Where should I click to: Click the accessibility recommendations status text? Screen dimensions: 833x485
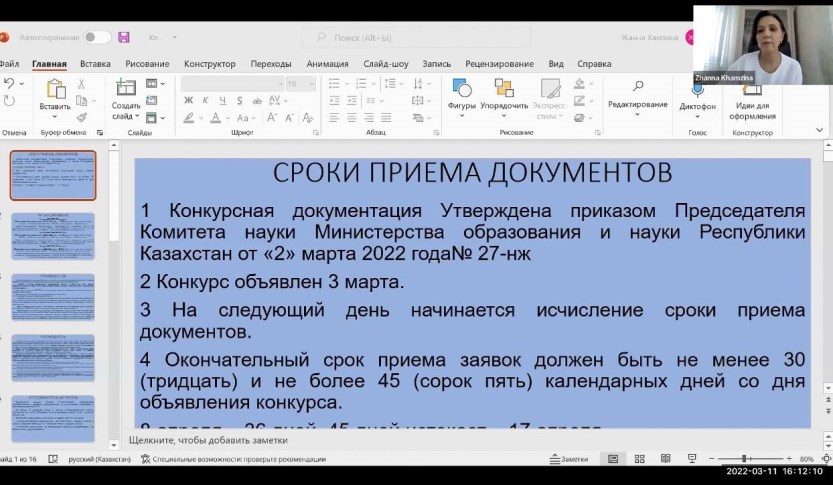tap(238, 459)
